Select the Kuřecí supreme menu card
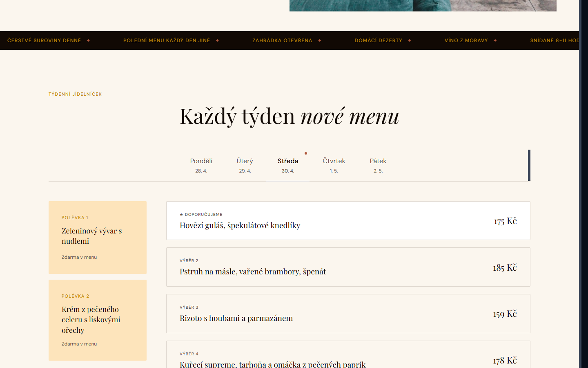Screen dimensions: 588x368 (348, 355)
